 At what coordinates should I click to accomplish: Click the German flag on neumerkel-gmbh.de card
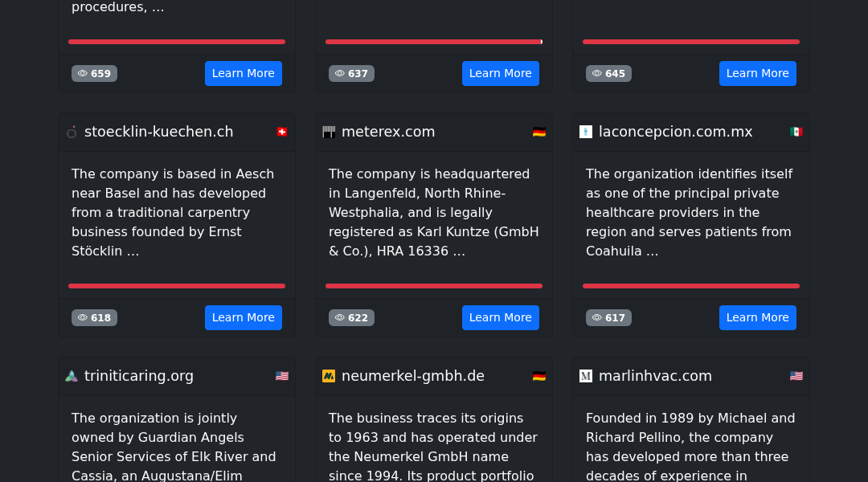(539, 376)
